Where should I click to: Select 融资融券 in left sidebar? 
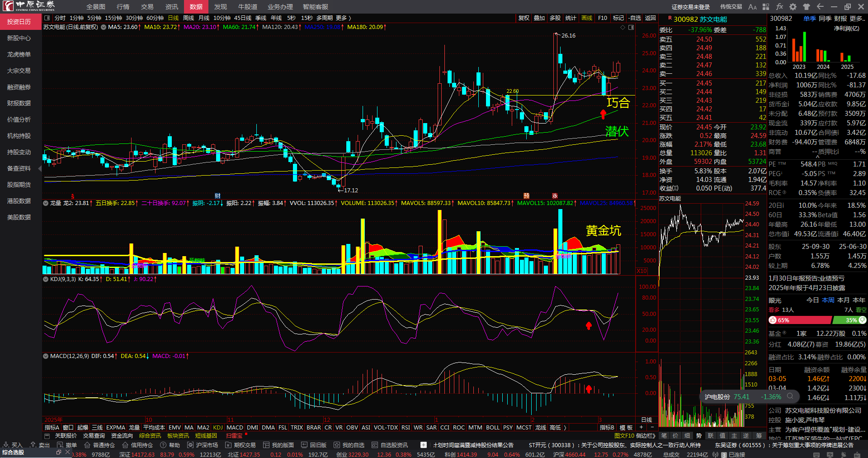click(x=19, y=87)
